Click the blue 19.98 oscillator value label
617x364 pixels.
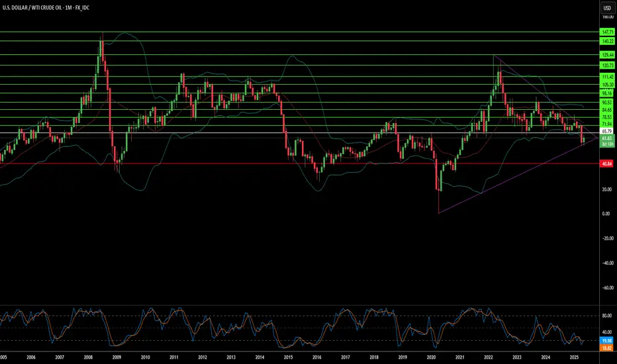click(x=607, y=341)
